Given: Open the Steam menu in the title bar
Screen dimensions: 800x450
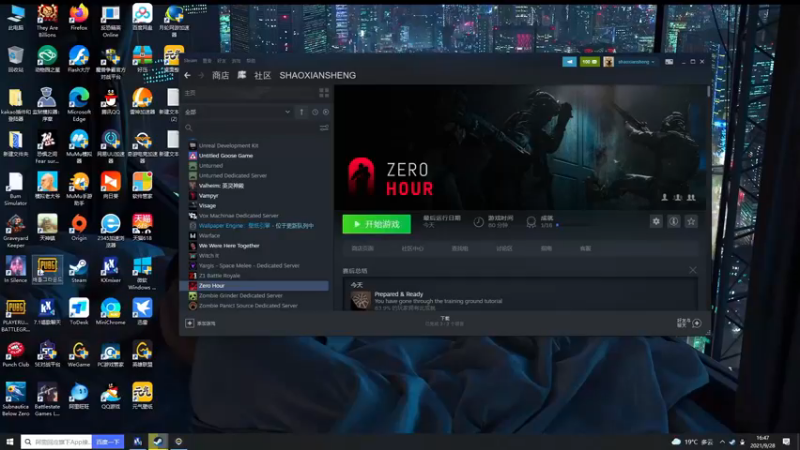Looking at the screenshot, I should [190, 61].
